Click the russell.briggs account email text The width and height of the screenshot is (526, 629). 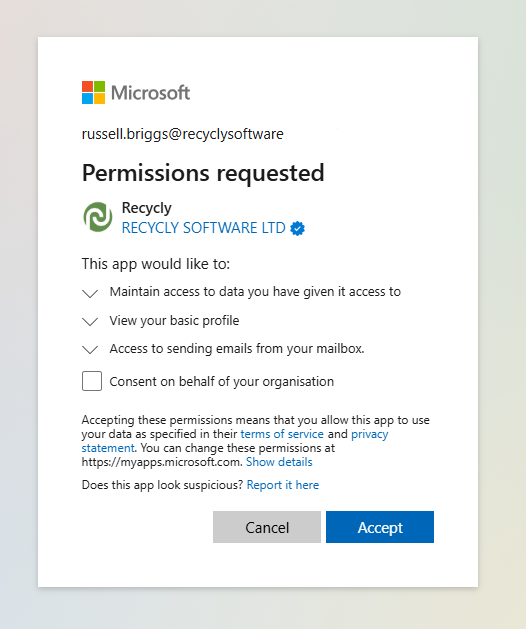pyautogui.click(x=183, y=134)
